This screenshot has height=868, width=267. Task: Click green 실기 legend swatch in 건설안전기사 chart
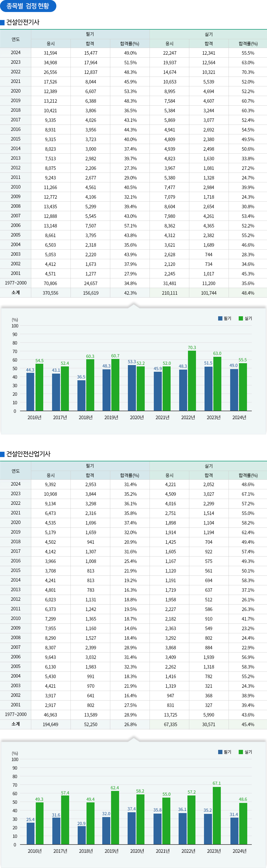tap(241, 318)
